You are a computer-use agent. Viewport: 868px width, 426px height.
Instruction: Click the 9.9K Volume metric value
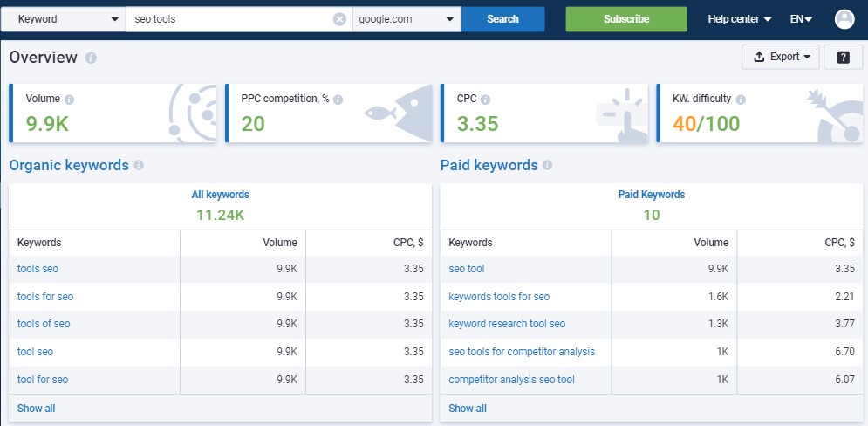coord(47,124)
